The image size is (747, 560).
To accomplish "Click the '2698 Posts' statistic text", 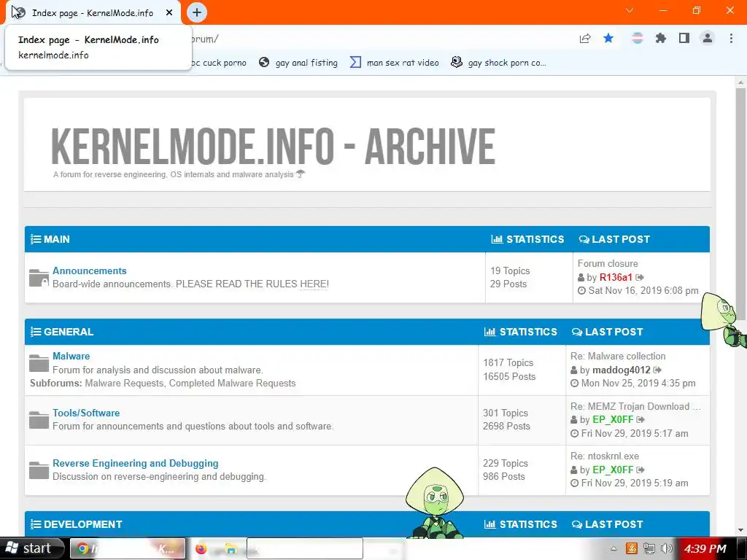I will [x=506, y=426].
